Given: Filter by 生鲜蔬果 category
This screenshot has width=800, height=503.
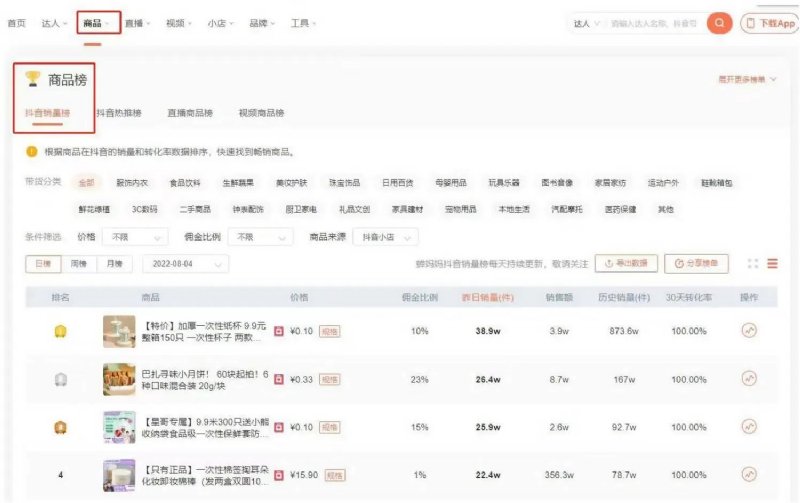Looking at the screenshot, I should (x=238, y=183).
